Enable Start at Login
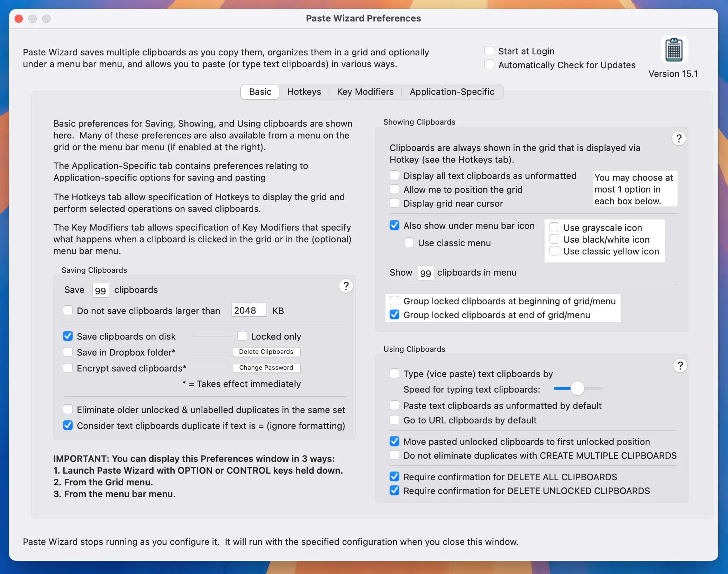Image resolution: width=728 pixels, height=574 pixels. click(489, 51)
